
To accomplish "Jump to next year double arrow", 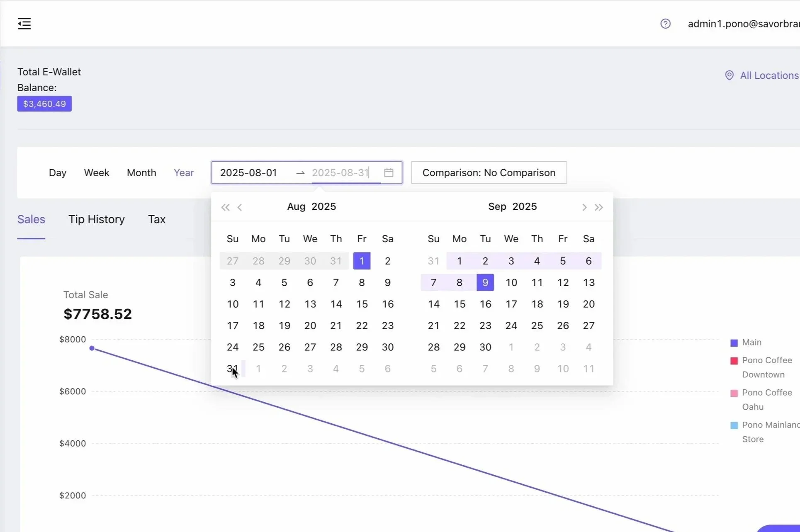I will click(x=599, y=207).
